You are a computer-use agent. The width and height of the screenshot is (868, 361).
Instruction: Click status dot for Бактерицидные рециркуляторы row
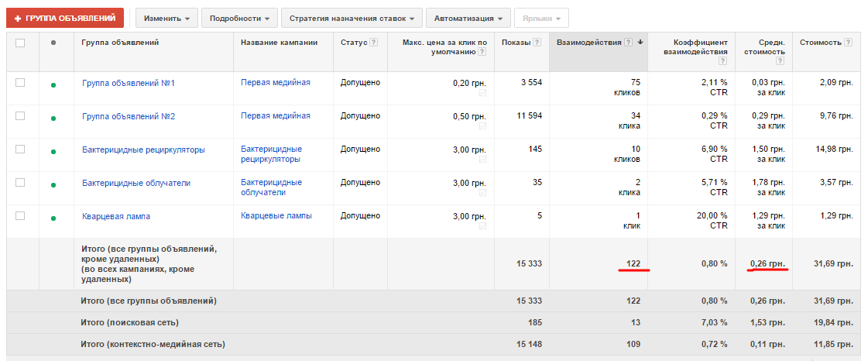click(x=53, y=152)
